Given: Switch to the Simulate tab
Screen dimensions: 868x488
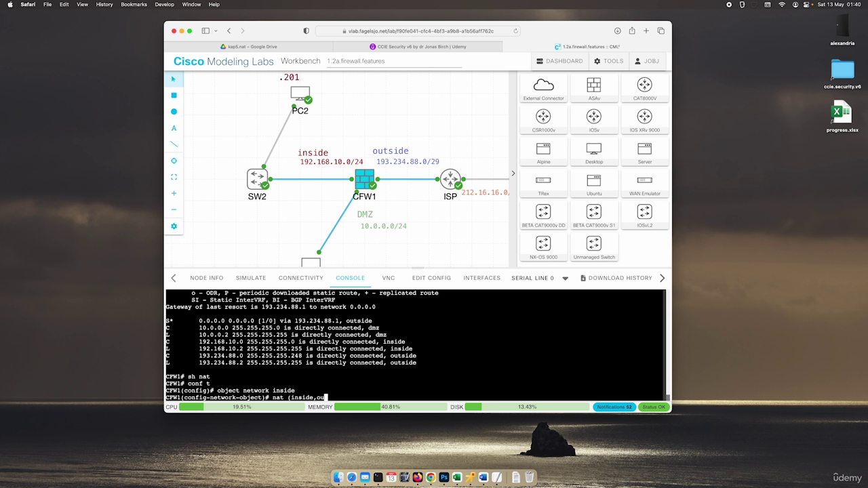Looking at the screenshot, I should [251, 278].
